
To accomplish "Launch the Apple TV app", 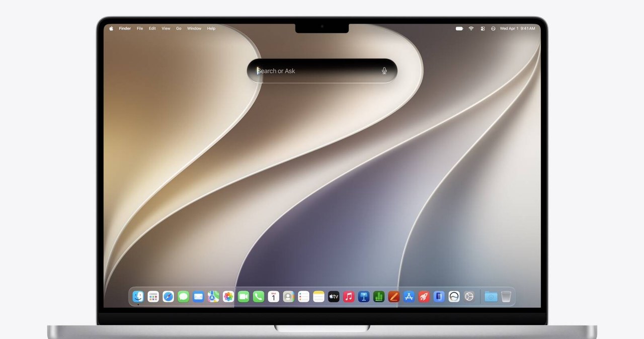I will click(x=334, y=297).
